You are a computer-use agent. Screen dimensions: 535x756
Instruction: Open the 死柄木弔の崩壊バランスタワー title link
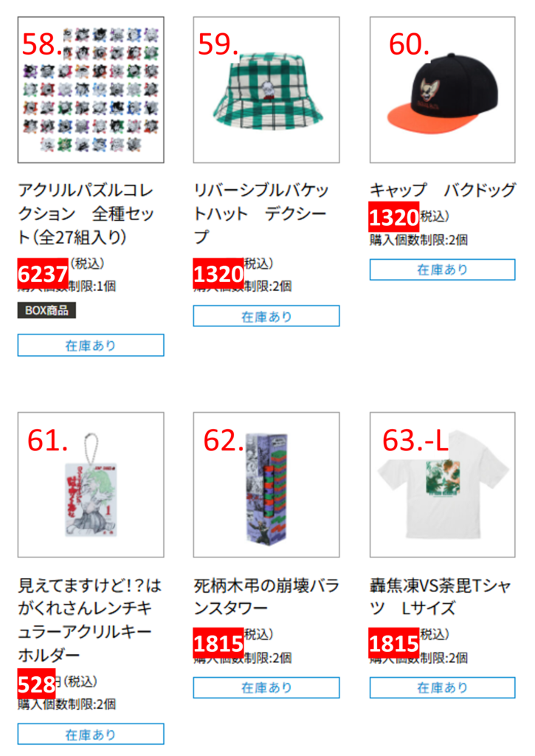point(266,597)
